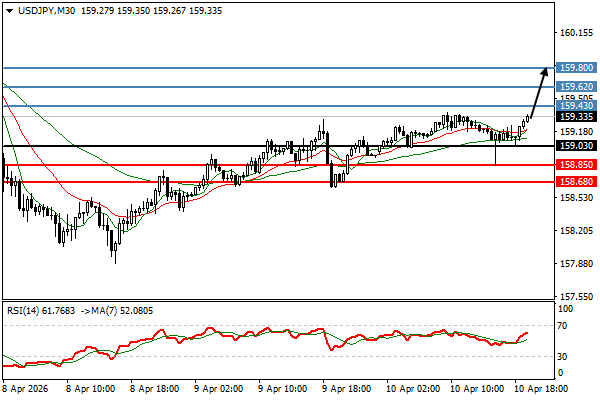Screen dimensions: 600x400
Task: Click the 160.155 price axis value
Action: tap(576, 33)
